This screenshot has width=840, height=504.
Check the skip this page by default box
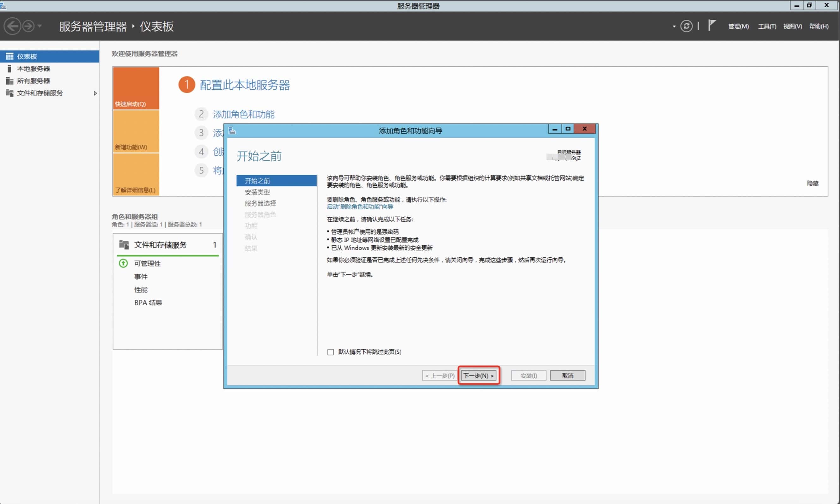click(x=330, y=352)
